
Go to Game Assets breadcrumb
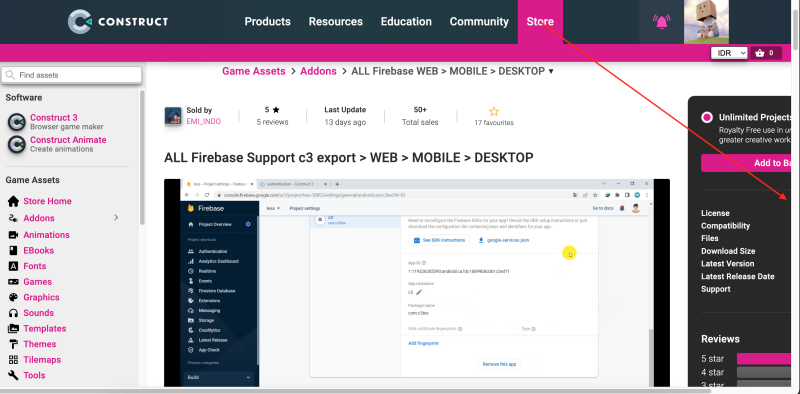point(254,71)
